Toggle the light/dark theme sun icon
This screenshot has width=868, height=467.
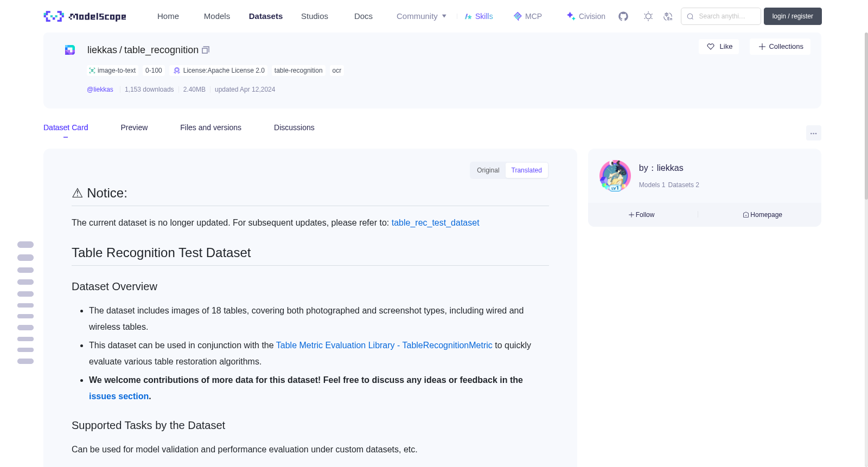648,16
